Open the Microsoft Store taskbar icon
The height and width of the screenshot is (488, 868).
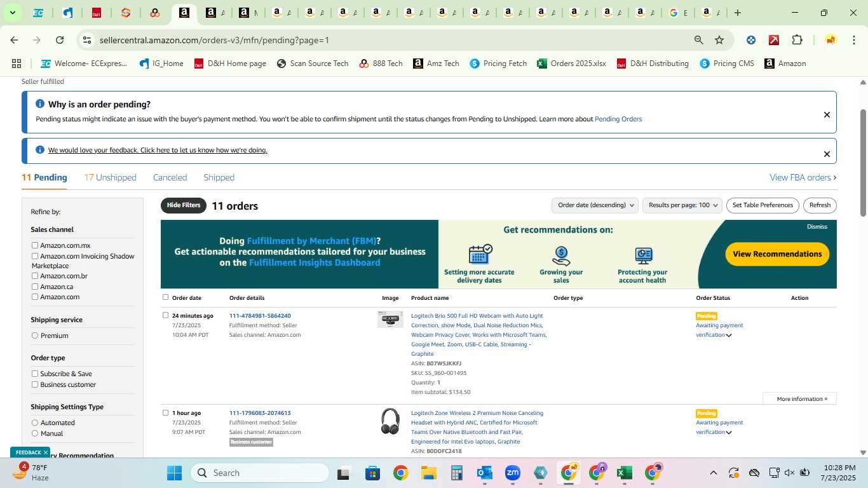pyautogui.click(x=372, y=473)
